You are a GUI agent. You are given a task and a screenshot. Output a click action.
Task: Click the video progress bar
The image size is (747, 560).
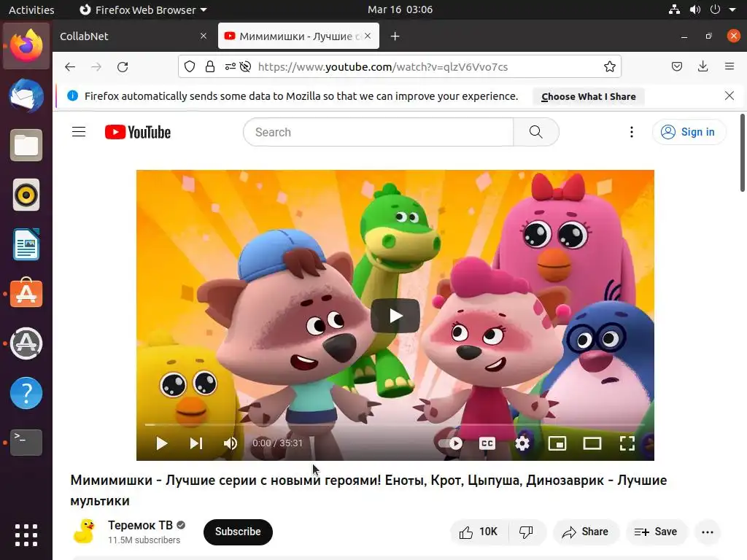click(x=395, y=424)
